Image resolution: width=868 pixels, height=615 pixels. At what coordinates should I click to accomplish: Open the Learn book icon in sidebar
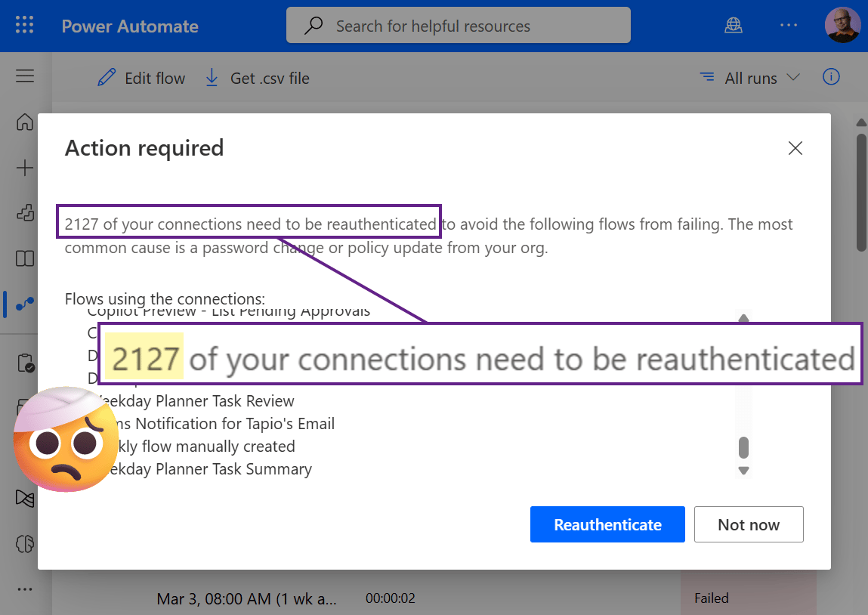pyautogui.click(x=25, y=258)
